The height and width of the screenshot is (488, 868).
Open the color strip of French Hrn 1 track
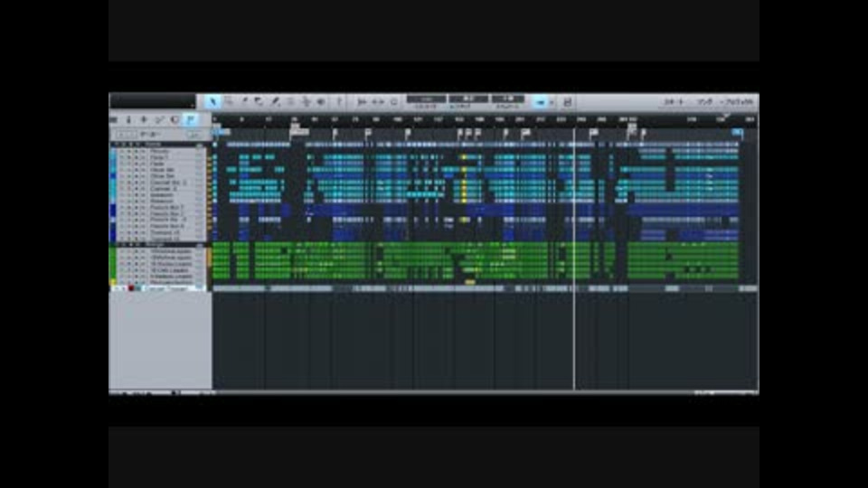pos(113,208)
